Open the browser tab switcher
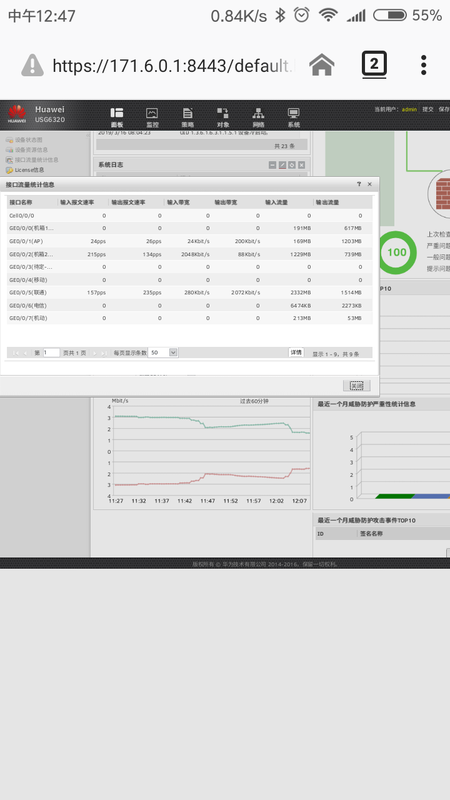Viewport: 450px width, 800px height. coord(374,65)
